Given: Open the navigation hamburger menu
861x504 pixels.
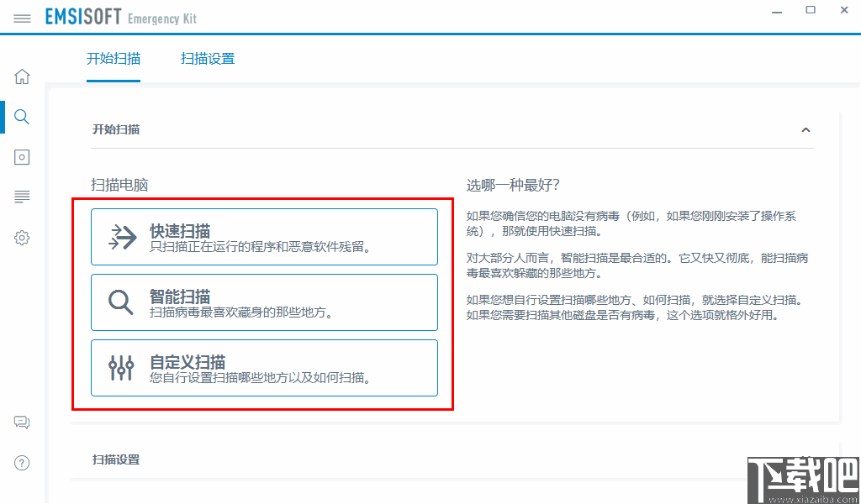Looking at the screenshot, I should click(x=21, y=17).
